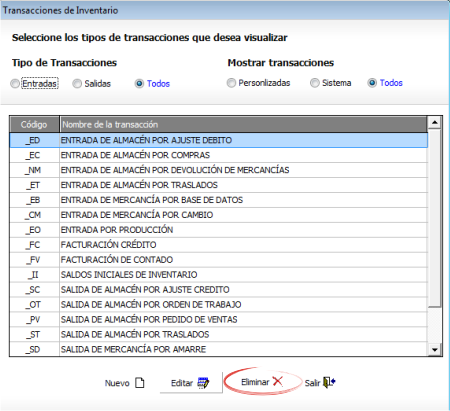Select Todos under Mostrar transacciones
This screenshot has width=450, height=411.
372,83
